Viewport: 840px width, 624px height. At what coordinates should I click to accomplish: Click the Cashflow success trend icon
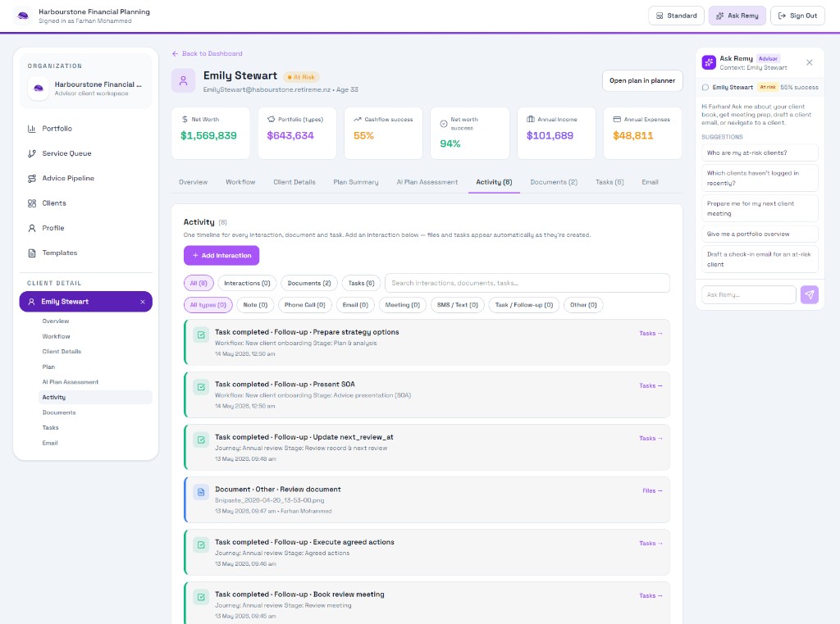point(358,120)
